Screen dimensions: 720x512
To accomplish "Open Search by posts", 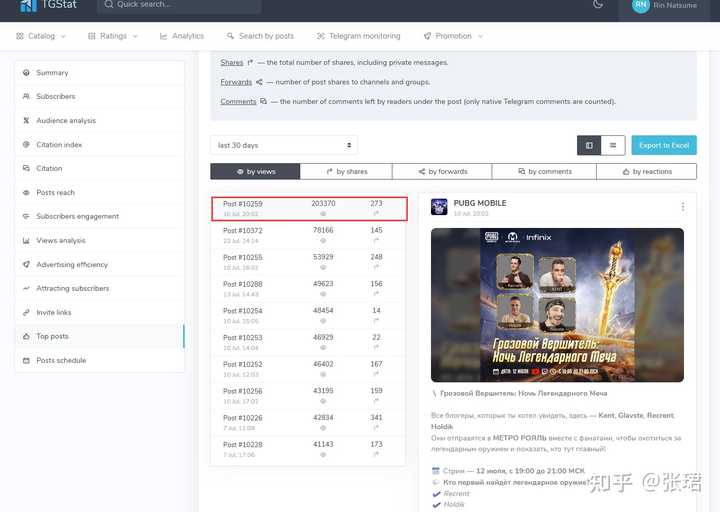I will pos(260,36).
